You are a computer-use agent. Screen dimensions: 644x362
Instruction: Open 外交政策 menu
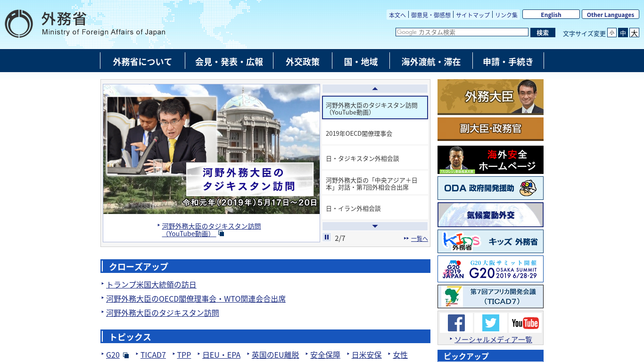tap(303, 61)
